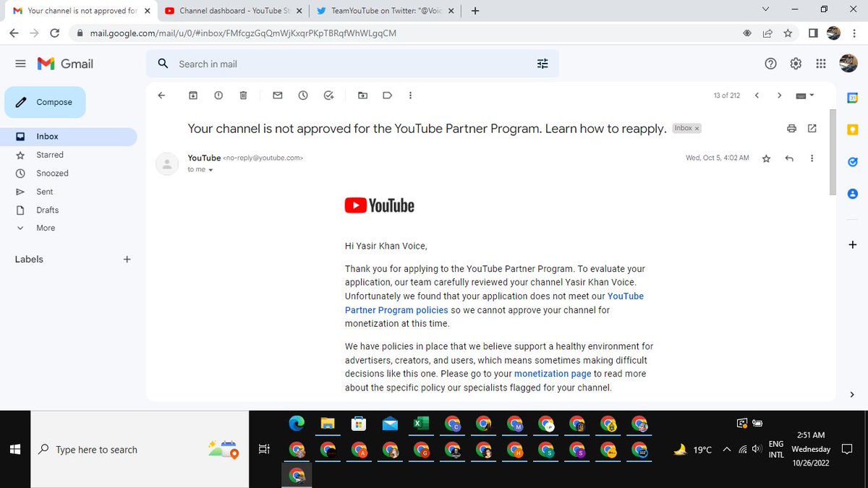Delete this email with trash icon
868x488 pixels.
(243, 95)
